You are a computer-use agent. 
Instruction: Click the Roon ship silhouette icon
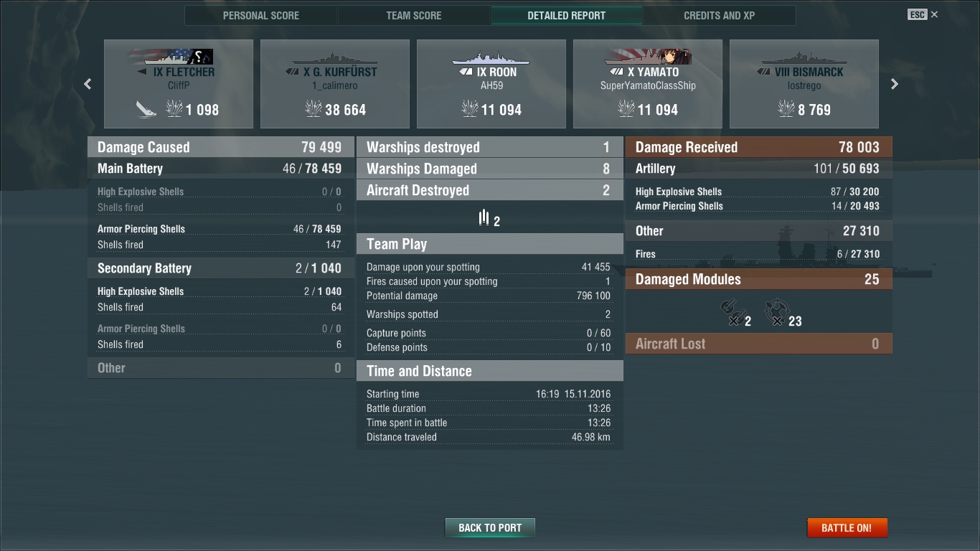point(491,57)
